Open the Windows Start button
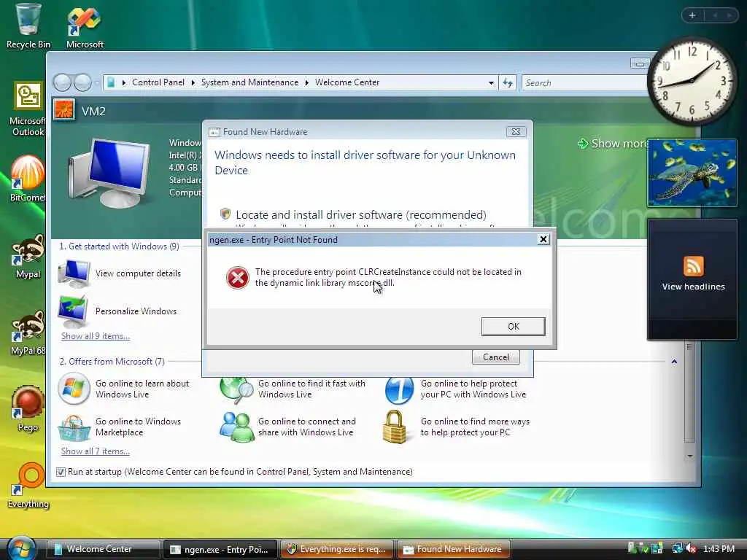 pyautogui.click(x=21, y=548)
